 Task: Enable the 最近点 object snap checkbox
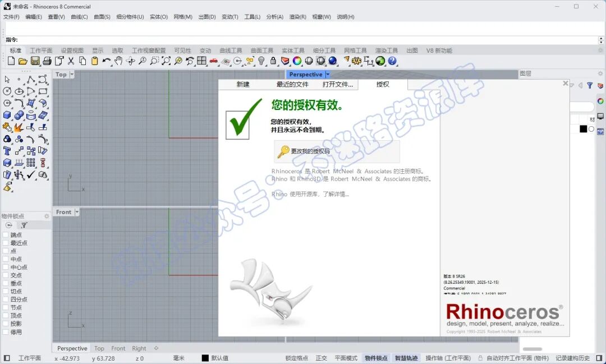(x=6, y=243)
